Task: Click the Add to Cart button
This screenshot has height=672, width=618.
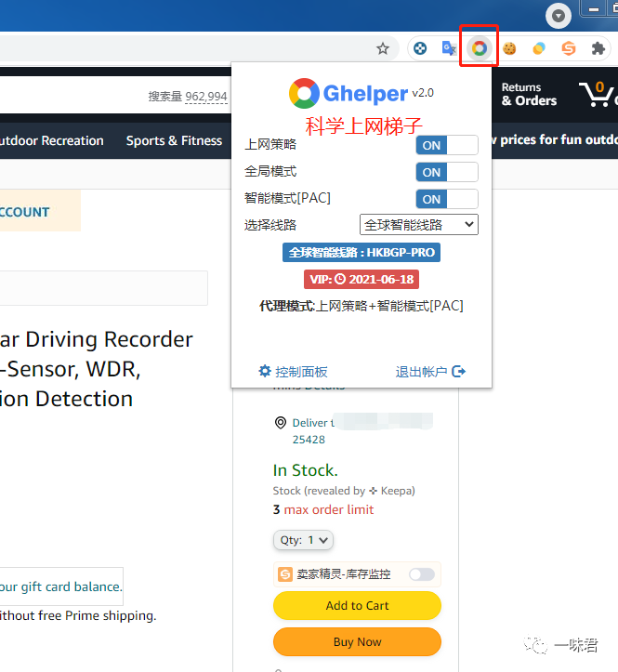Action: [357, 605]
